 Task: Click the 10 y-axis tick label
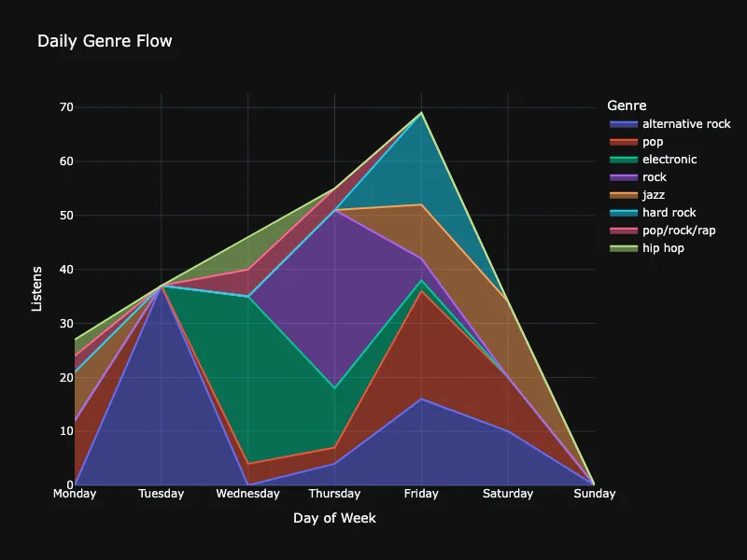(67, 431)
